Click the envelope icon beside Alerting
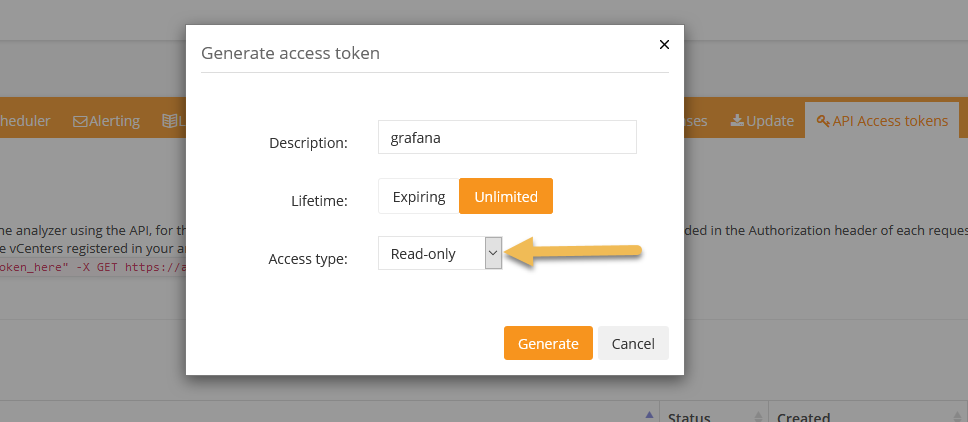This screenshot has width=968, height=422. (80, 122)
